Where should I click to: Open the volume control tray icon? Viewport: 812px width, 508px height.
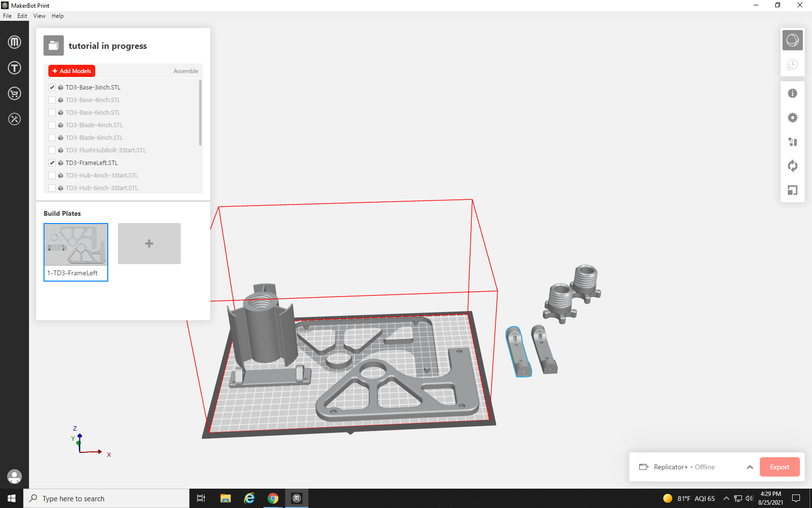pos(749,498)
